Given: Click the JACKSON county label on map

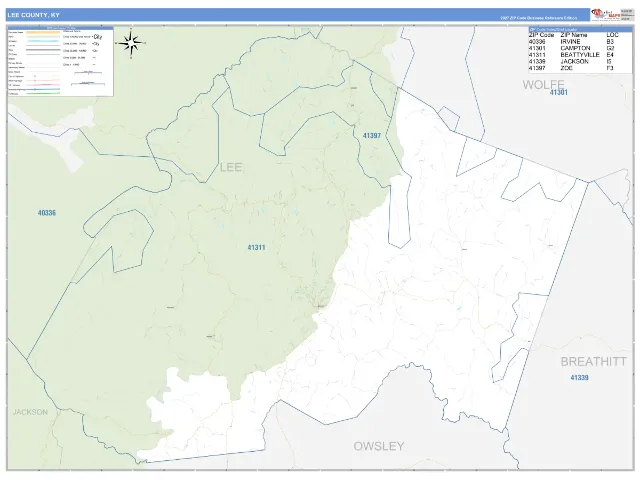Looking at the screenshot, I should (x=30, y=412).
